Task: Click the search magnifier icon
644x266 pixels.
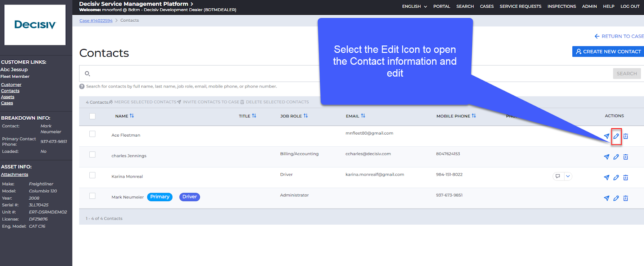Action: click(87, 74)
